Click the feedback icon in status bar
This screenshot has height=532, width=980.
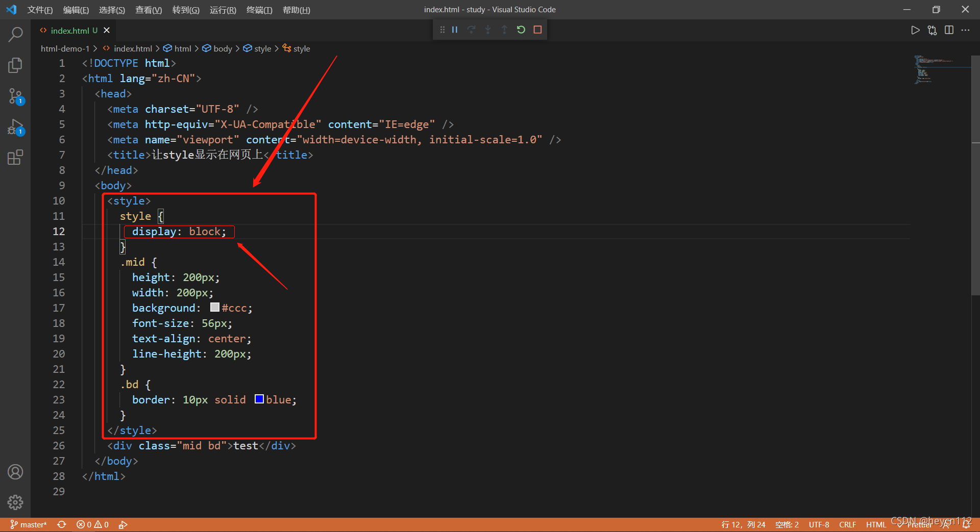coord(947,524)
